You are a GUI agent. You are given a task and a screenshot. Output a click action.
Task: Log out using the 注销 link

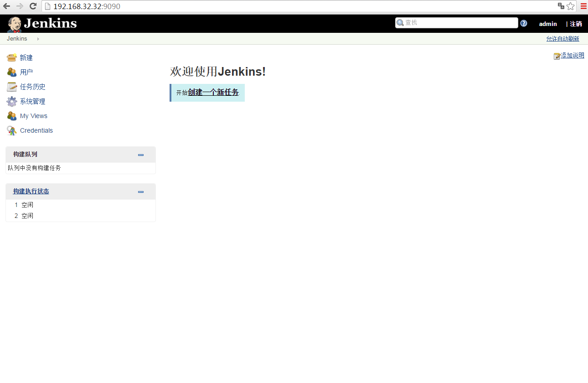(x=576, y=24)
